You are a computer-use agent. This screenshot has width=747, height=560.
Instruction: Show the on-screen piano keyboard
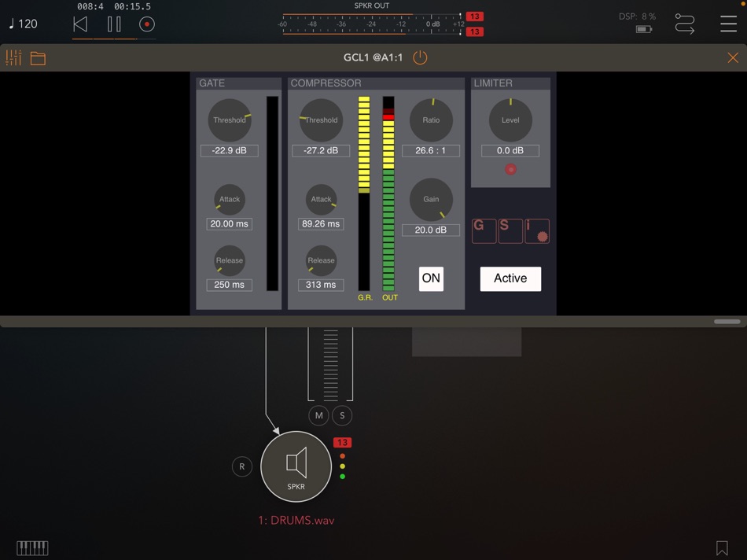[x=31, y=547]
